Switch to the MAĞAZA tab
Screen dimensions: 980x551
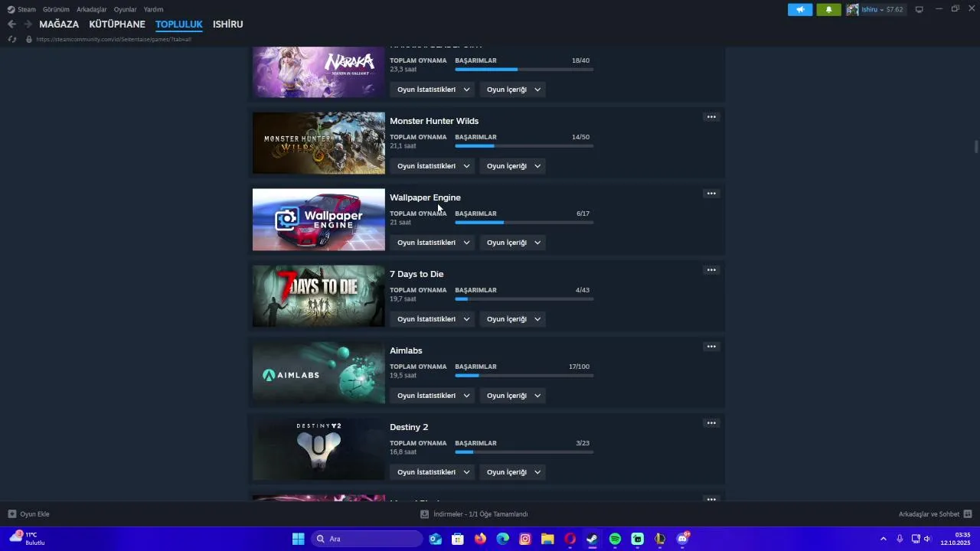pos(59,24)
